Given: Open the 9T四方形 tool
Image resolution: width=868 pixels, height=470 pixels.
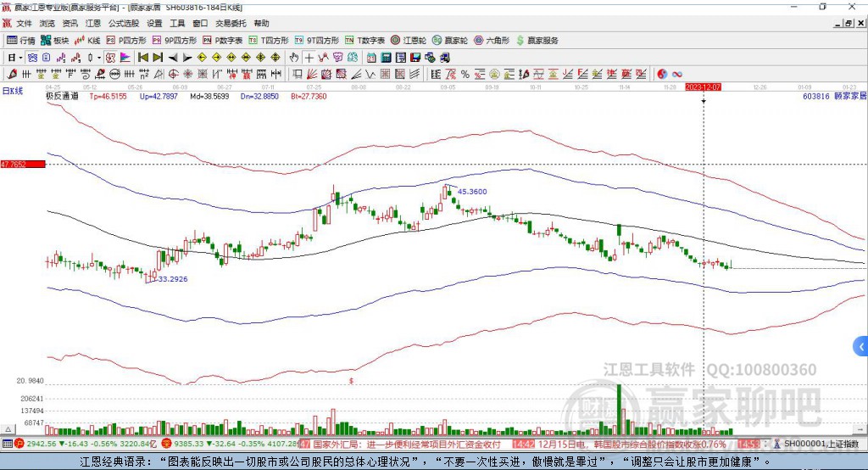Looking at the screenshot, I should coord(317,41).
